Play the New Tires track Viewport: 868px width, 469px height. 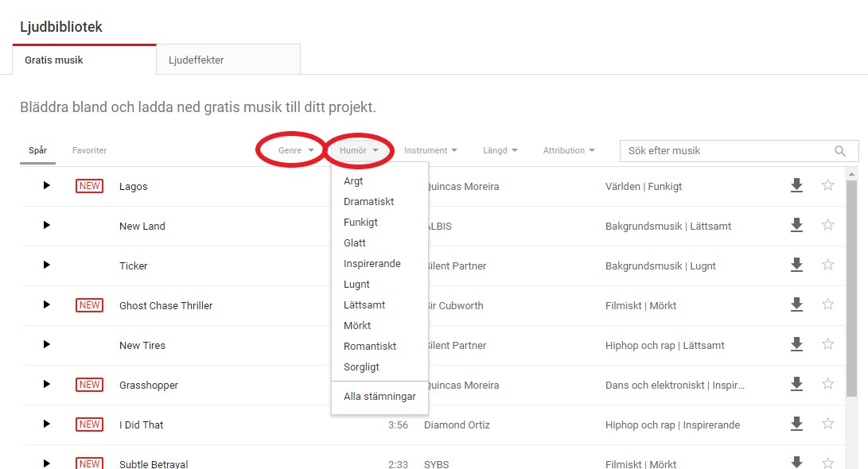[46, 344]
